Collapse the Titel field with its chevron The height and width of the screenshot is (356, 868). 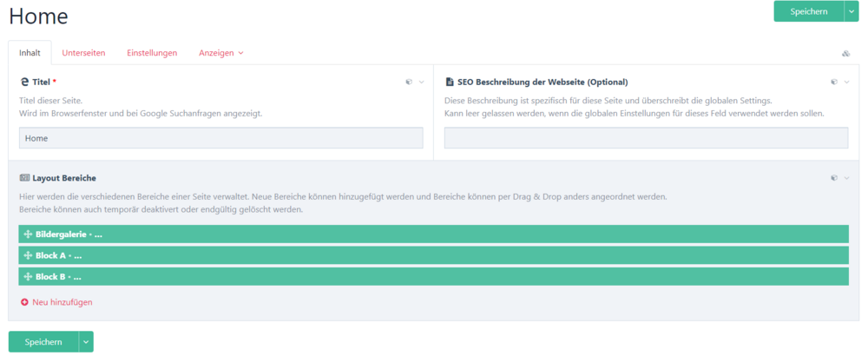point(421,82)
